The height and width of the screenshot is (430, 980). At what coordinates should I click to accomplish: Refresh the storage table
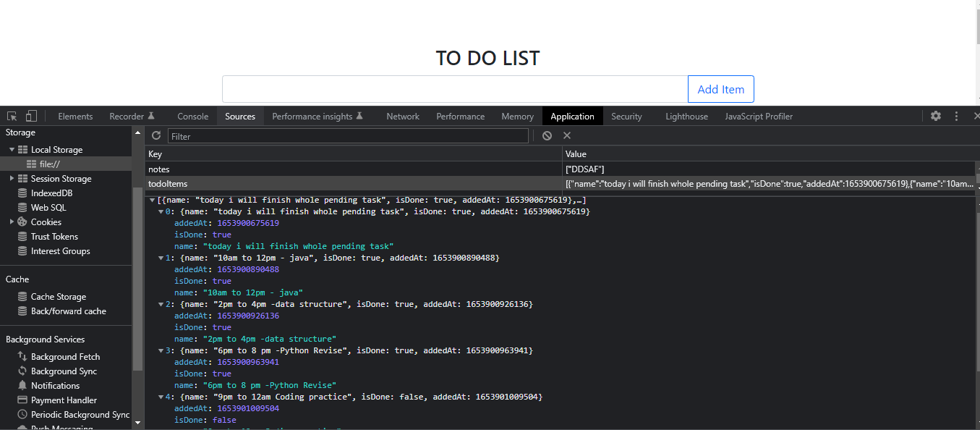pos(156,135)
